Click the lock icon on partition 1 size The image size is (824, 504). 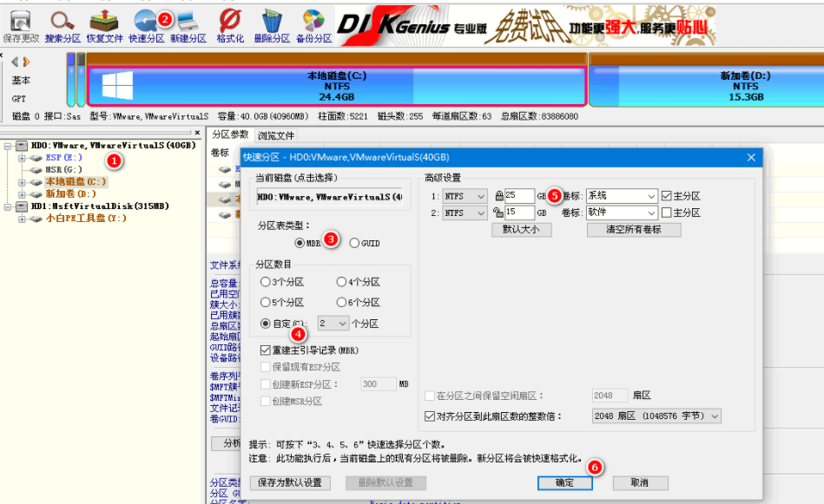(498, 196)
